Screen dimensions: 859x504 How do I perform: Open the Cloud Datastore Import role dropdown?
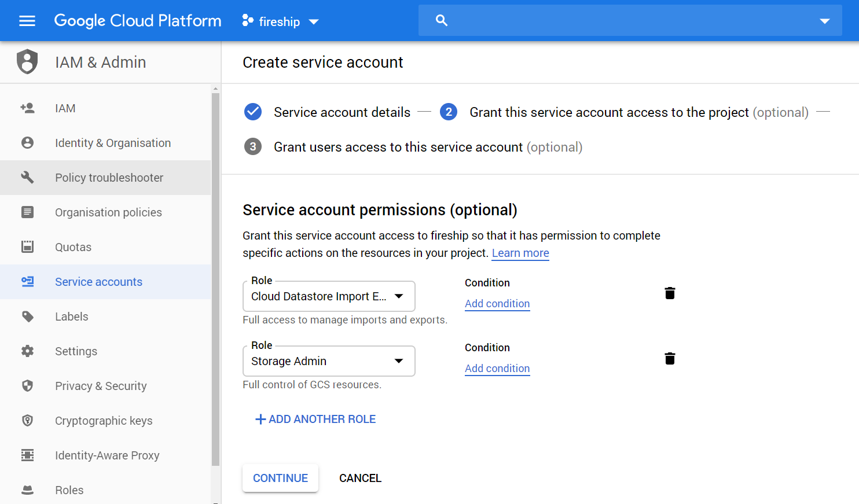click(399, 296)
